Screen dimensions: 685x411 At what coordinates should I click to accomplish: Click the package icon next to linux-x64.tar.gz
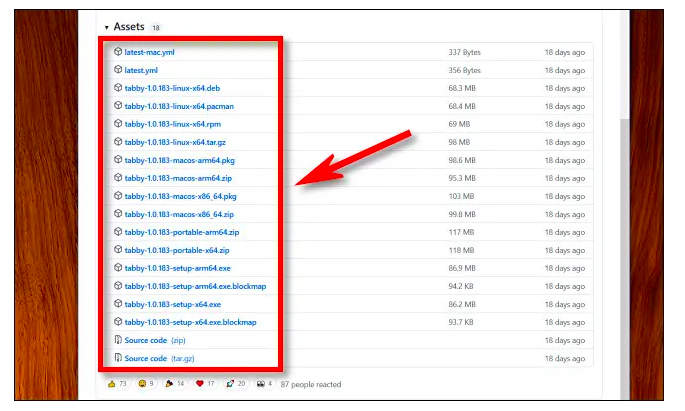click(118, 142)
